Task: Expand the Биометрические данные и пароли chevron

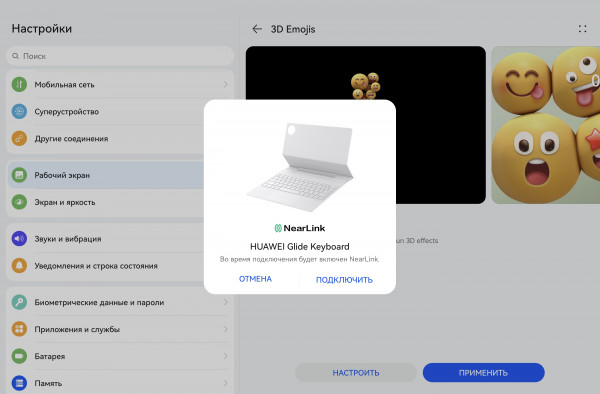Action: [x=225, y=302]
